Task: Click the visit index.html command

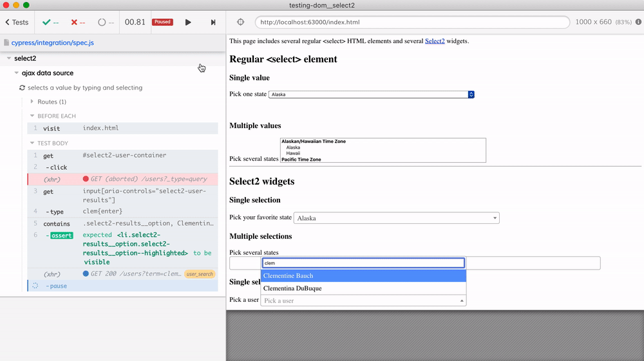Action: 100,128
